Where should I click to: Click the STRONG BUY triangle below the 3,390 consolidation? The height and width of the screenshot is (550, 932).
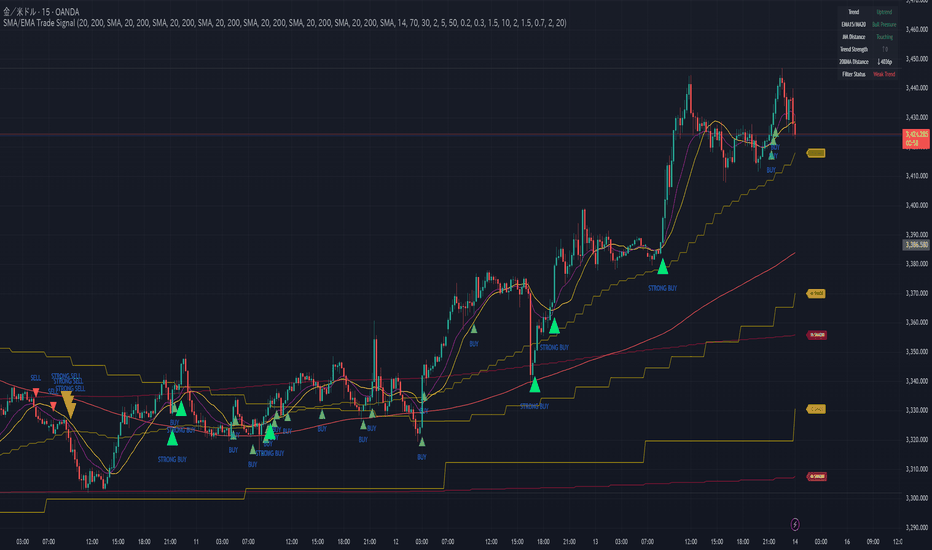tap(662, 267)
